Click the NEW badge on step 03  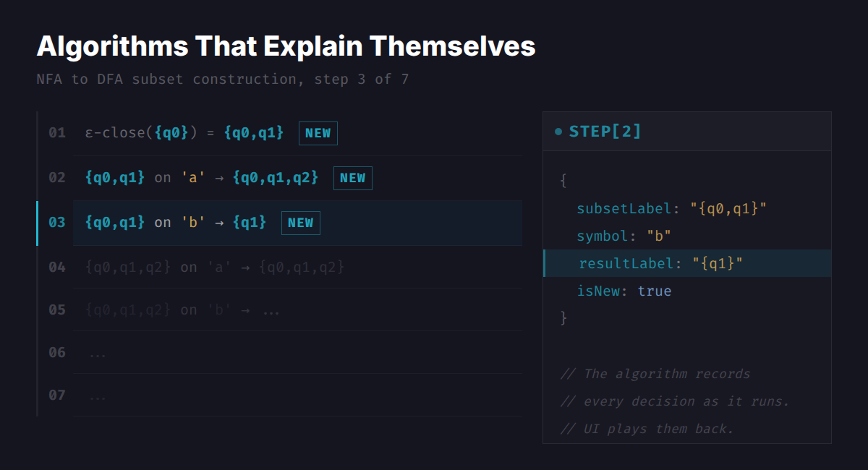[300, 223]
